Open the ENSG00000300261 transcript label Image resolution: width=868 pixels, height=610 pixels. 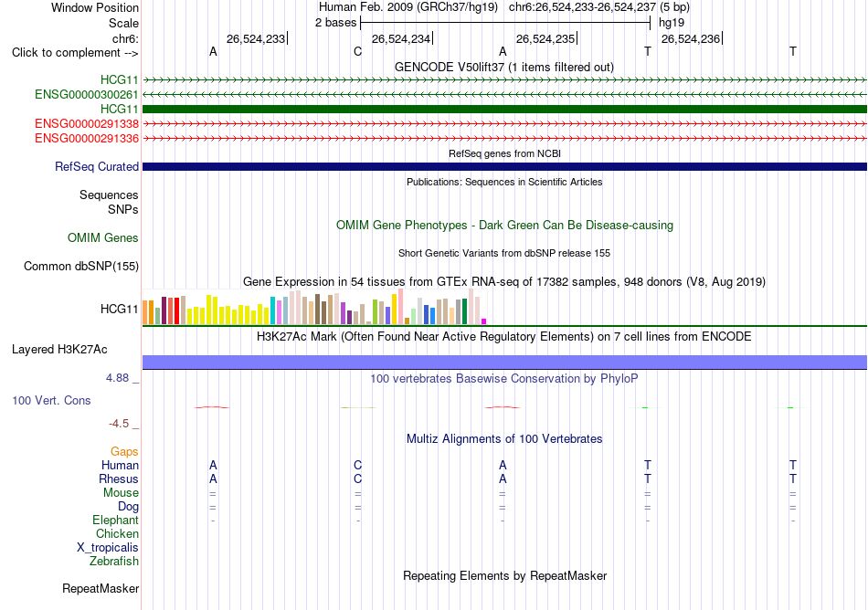87,95
